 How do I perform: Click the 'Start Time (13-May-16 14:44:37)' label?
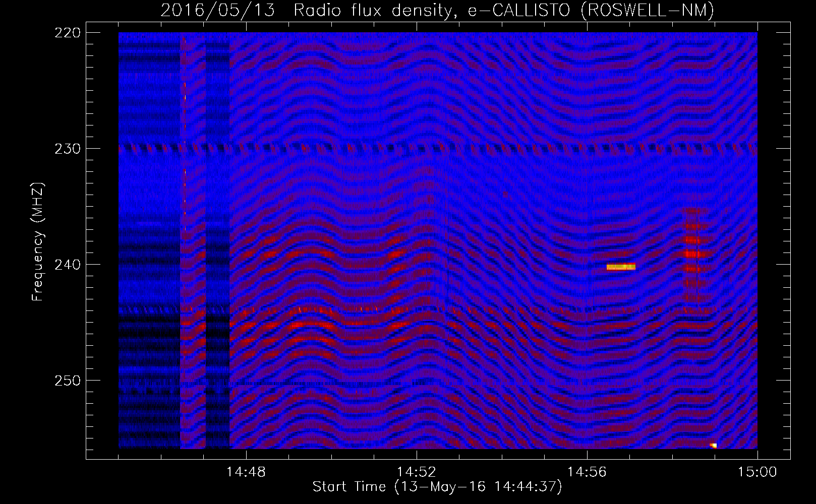click(437, 487)
